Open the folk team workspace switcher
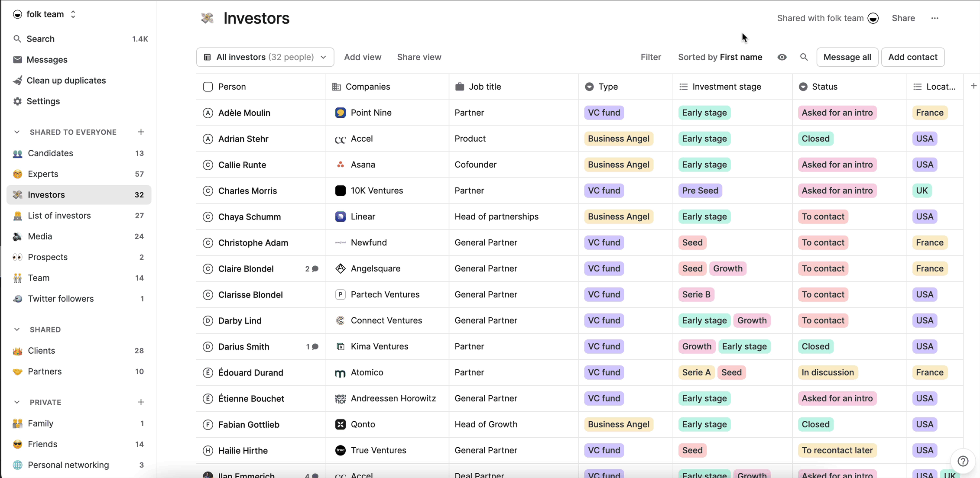Image resolution: width=980 pixels, height=478 pixels. coord(45,14)
